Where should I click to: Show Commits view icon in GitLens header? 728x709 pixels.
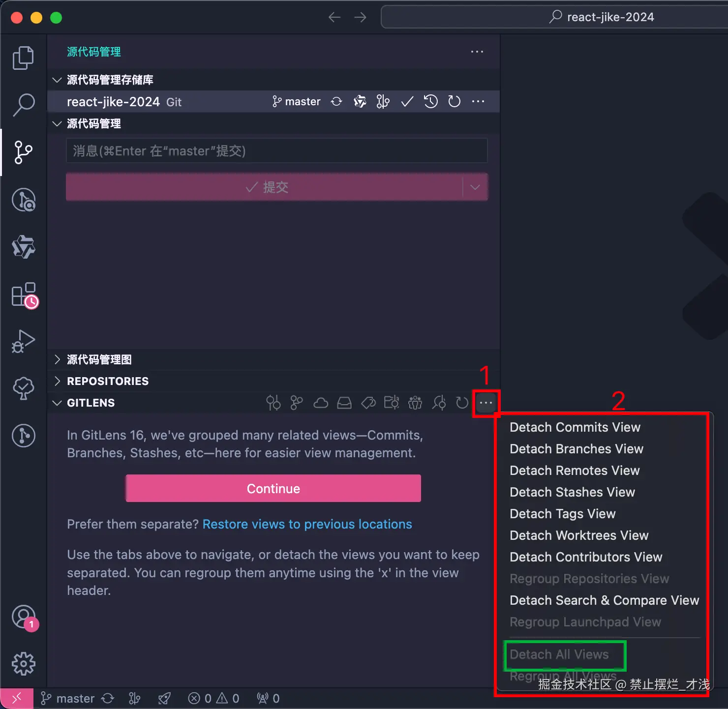pyautogui.click(x=273, y=403)
